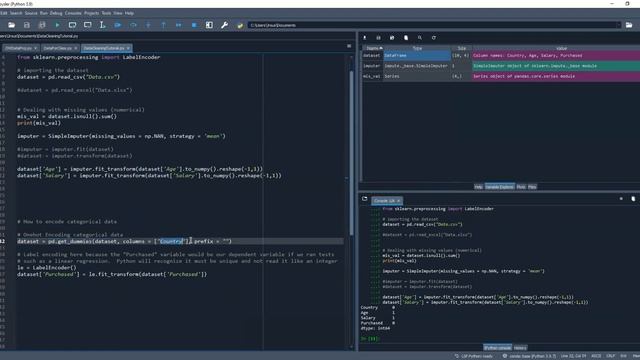Click the debug step-over icon
The image size is (640, 360).
pyautogui.click(x=133, y=25)
